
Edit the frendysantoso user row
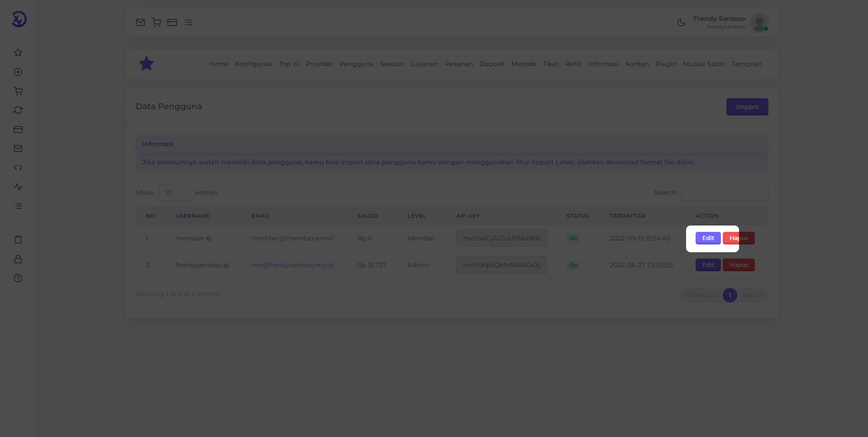click(708, 265)
